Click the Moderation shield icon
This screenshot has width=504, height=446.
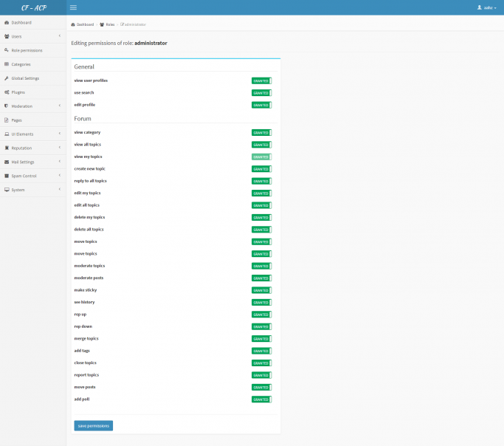point(7,106)
